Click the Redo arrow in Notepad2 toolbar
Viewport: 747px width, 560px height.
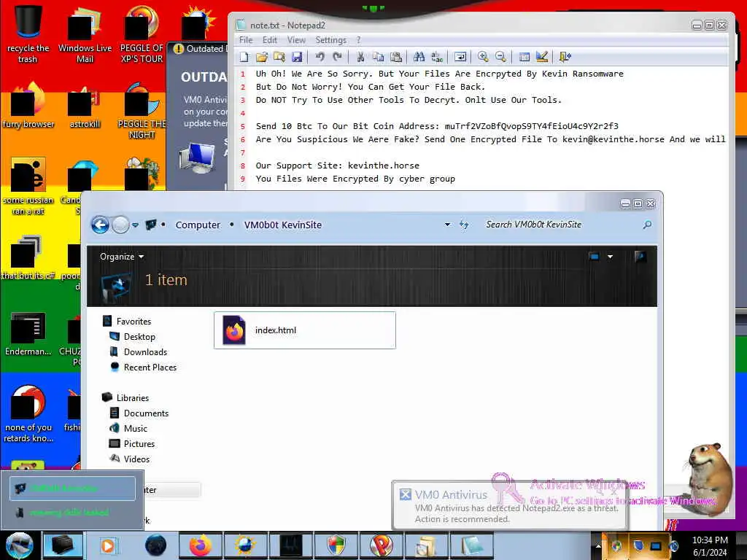[x=337, y=57]
